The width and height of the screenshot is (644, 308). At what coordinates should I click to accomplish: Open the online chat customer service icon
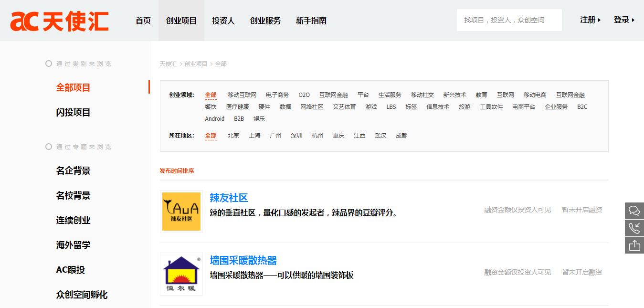(634, 211)
